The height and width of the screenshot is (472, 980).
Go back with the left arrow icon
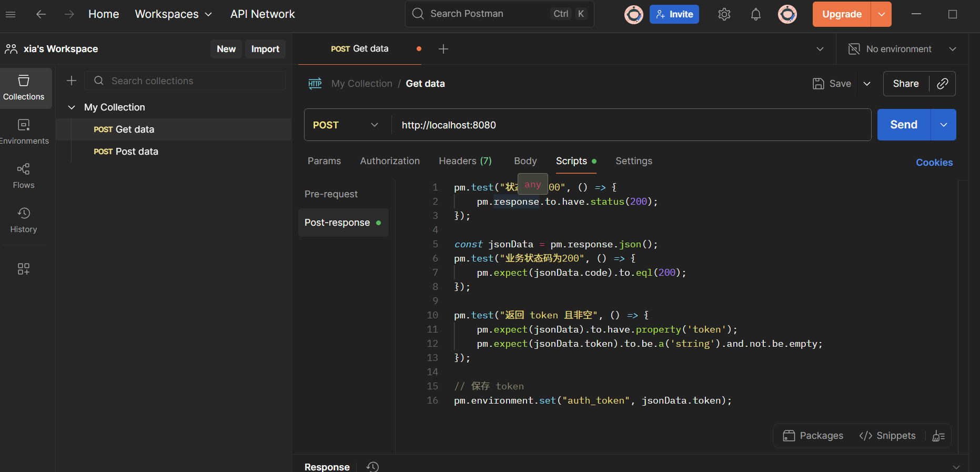point(41,14)
